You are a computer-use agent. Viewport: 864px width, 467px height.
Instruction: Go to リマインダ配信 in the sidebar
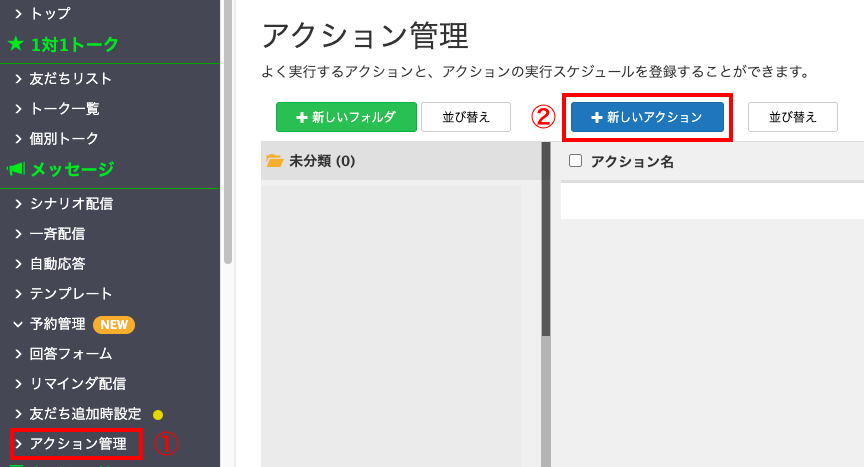(x=78, y=383)
